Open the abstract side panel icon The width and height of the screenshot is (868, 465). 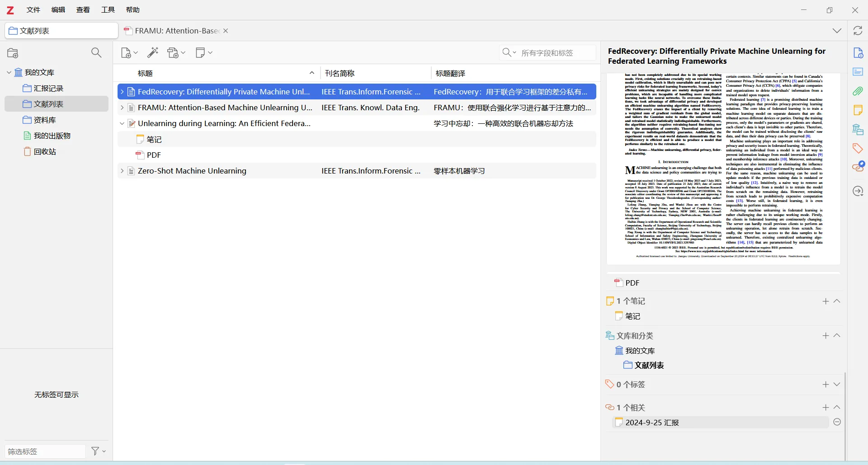click(x=858, y=72)
